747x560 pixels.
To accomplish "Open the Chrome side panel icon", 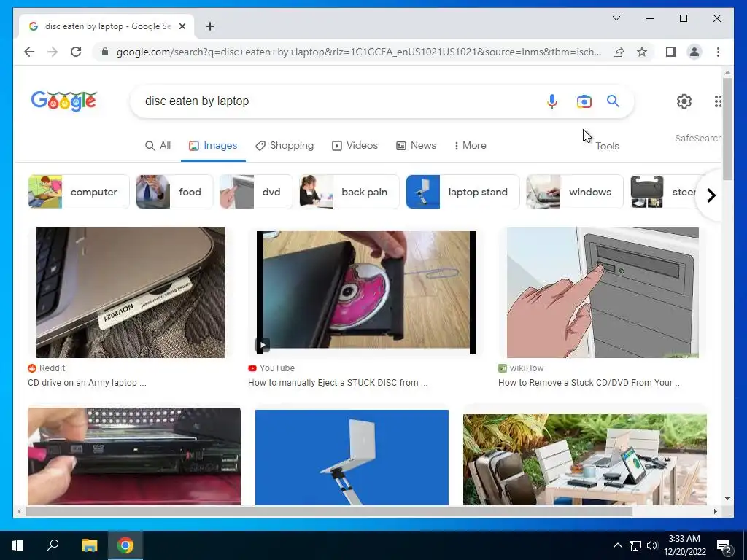I will (x=671, y=52).
